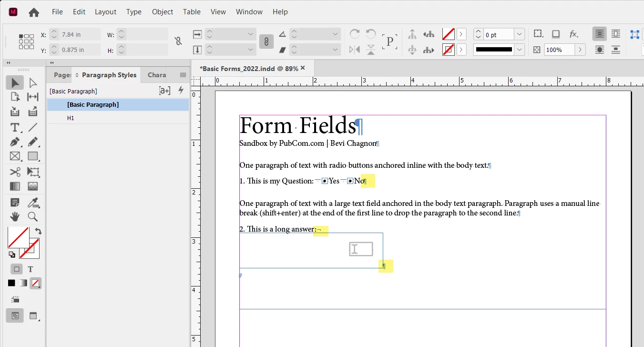Click the reference point locator grid

pos(26,41)
